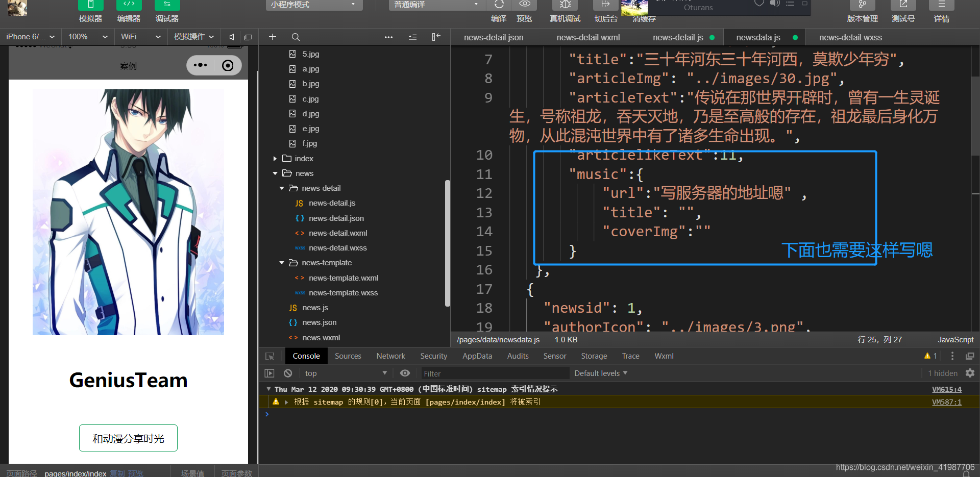Close the mini program via capsule circle
The height and width of the screenshot is (477, 980).
[x=228, y=65]
